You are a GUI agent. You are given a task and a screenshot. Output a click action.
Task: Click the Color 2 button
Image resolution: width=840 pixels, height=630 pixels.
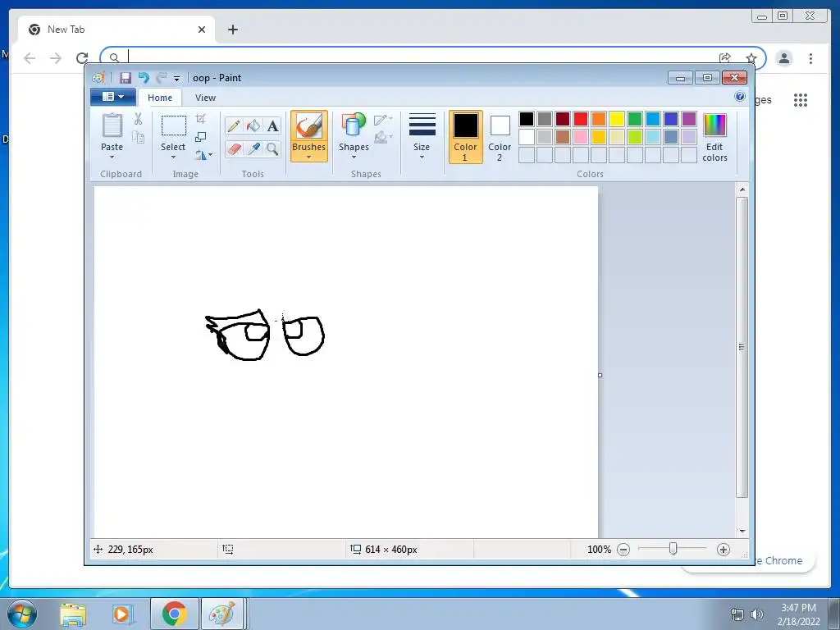500,137
